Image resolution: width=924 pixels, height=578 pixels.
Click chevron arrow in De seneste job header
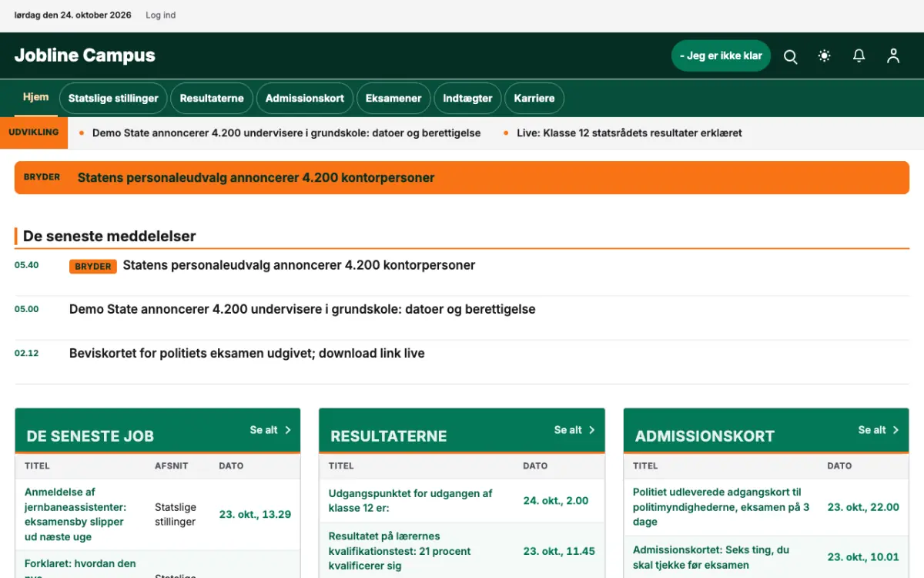tap(288, 430)
